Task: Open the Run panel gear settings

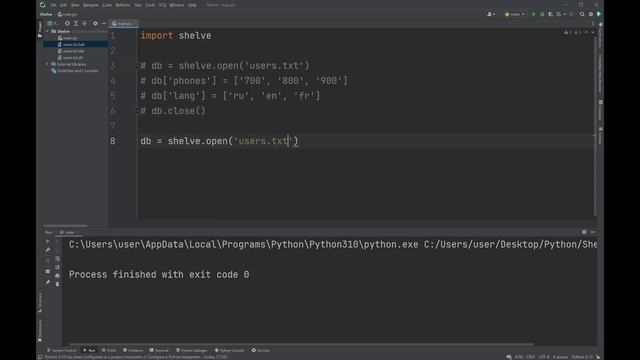Action: pyautogui.click(x=584, y=232)
